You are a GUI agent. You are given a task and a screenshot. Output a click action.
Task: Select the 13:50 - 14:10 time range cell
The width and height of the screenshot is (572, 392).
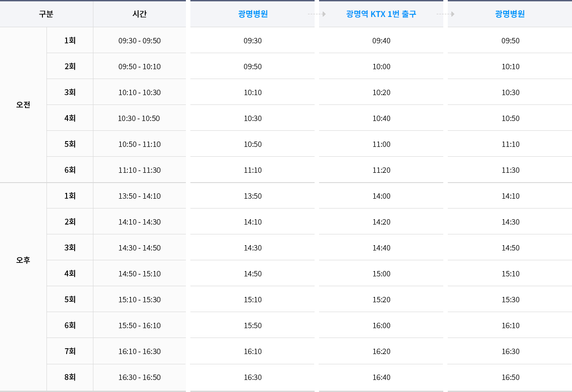tap(139, 196)
